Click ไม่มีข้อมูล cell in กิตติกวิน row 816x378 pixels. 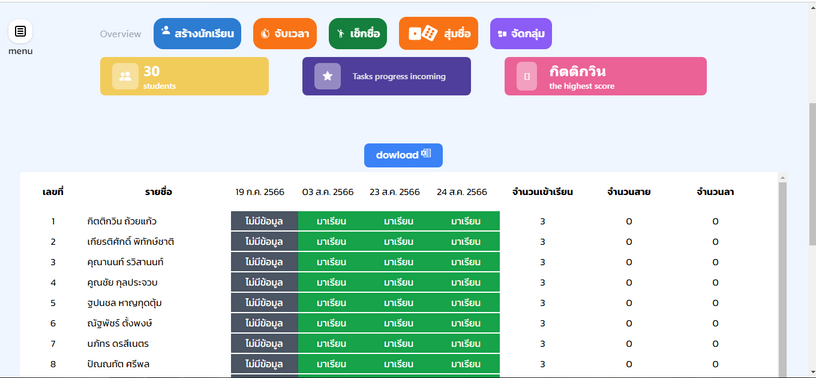264,221
